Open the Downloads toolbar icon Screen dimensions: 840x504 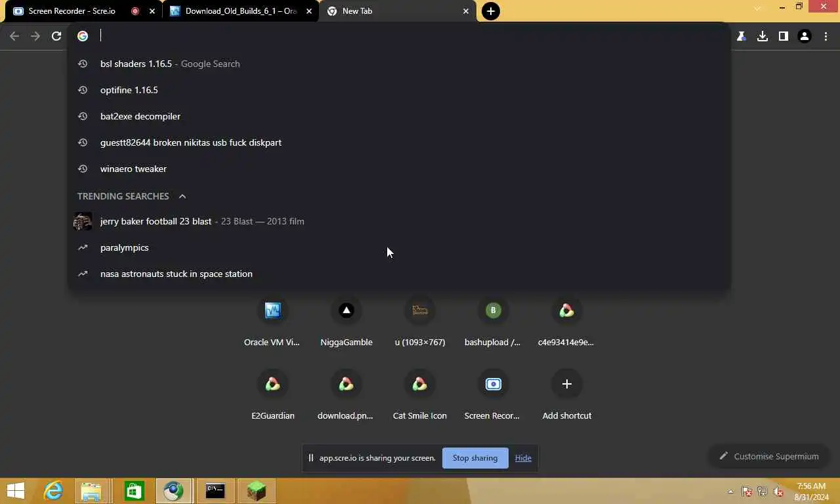[x=762, y=37]
